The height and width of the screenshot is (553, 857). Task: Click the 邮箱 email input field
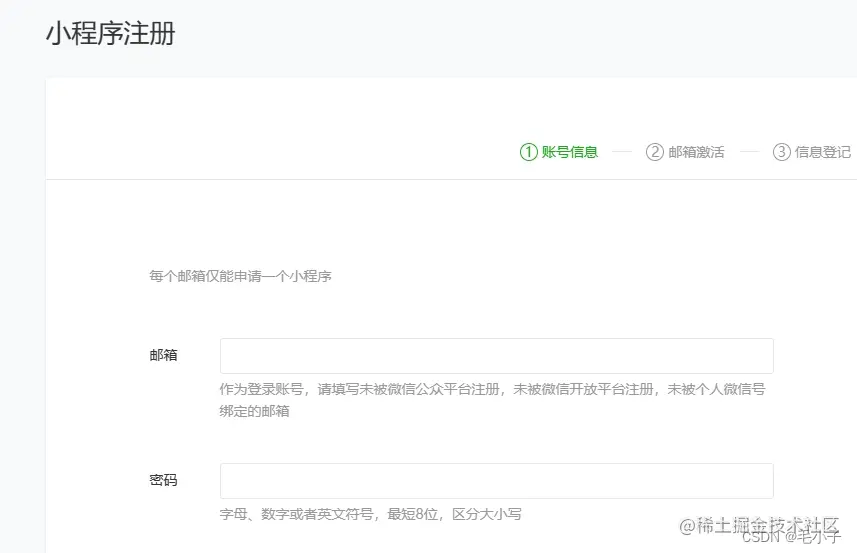496,356
